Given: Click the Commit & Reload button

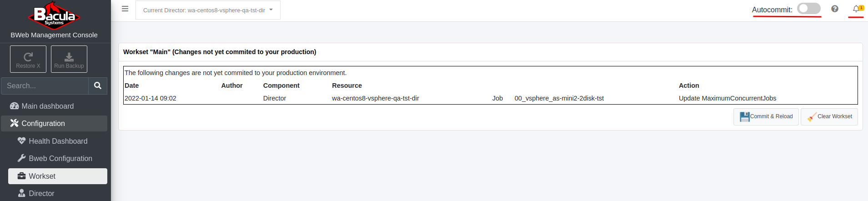Looking at the screenshot, I should pos(766,117).
